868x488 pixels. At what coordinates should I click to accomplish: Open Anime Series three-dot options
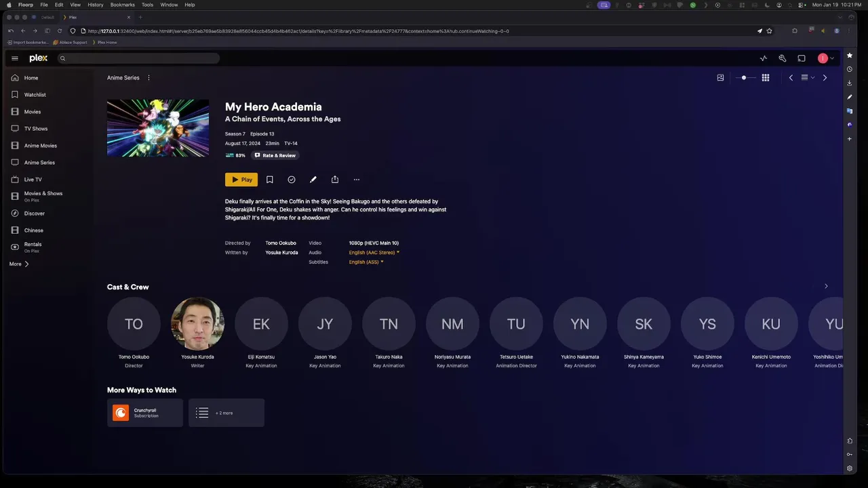point(149,78)
